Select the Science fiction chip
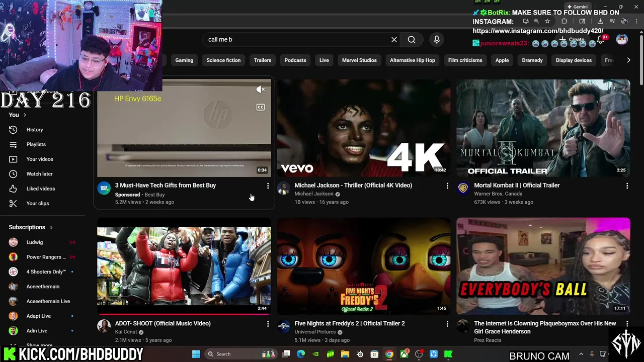Image resolution: width=644 pixels, height=362 pixels. coord(223,60)
